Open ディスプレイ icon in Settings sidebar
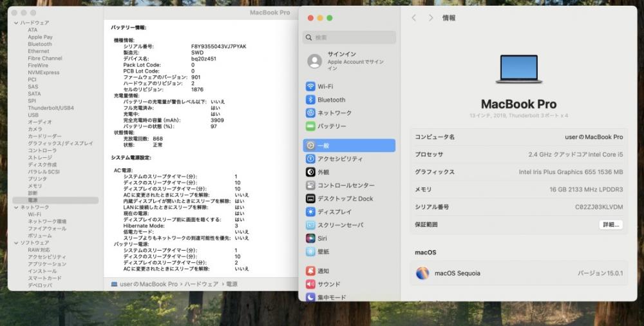This screenshot has width=644, height=326. pos(310,212)
